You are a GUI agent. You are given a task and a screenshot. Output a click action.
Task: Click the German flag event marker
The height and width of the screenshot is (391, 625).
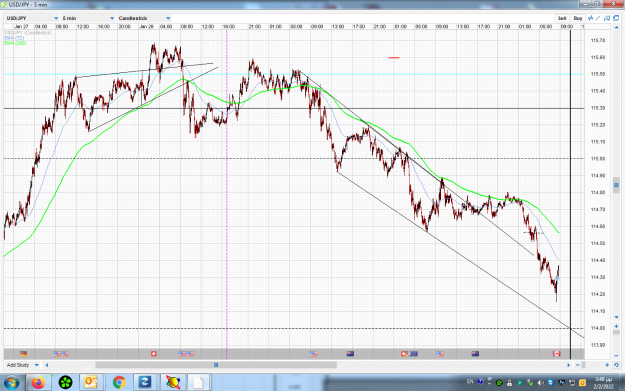click(24, 354)
